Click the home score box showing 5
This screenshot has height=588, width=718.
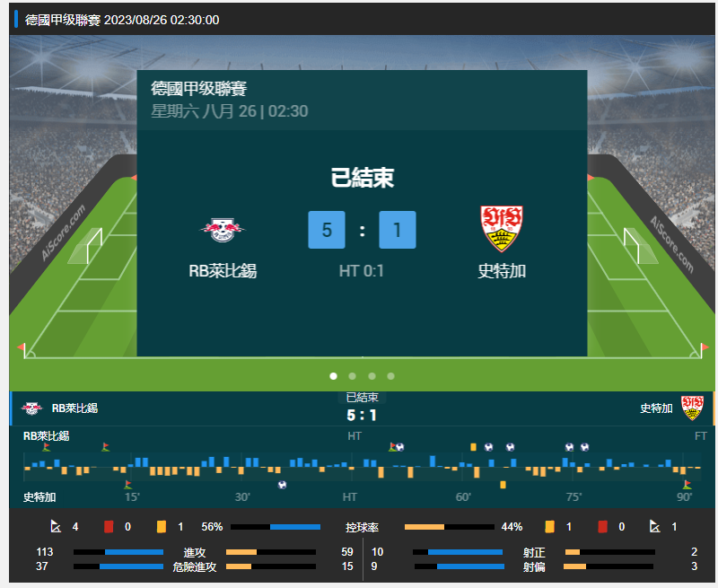[x=327, y=230]
